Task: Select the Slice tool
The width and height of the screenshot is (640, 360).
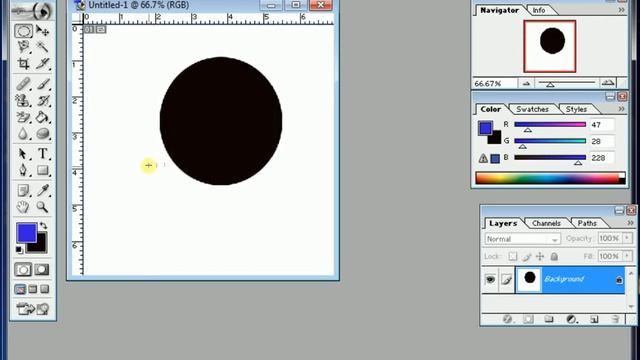Action: pos(42,63)
